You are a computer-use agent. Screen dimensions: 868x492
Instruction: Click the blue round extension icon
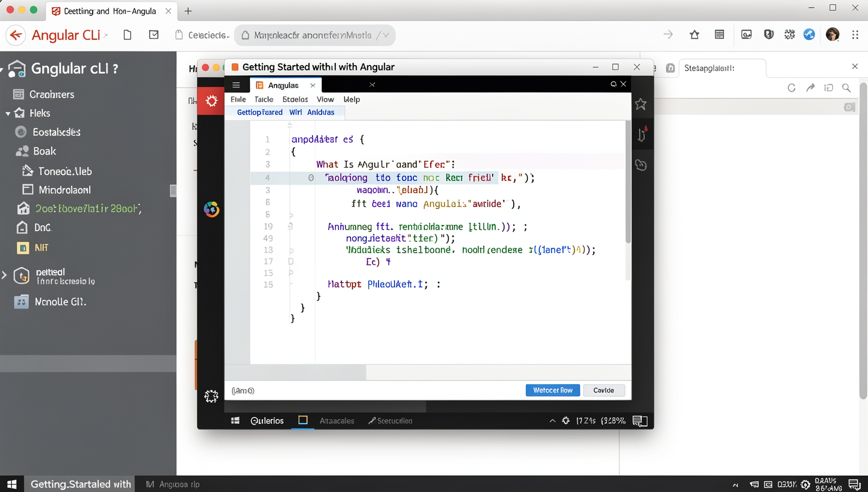pos(809,35)
